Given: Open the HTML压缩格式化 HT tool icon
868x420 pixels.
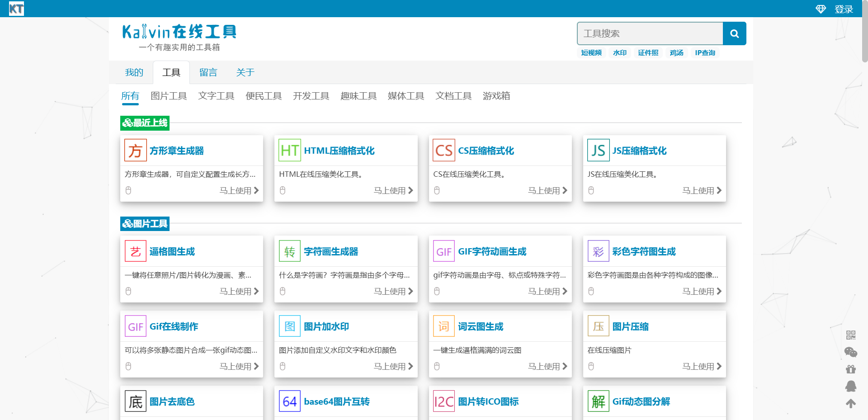Looking at the screenshot, I should tap(289, 150).
